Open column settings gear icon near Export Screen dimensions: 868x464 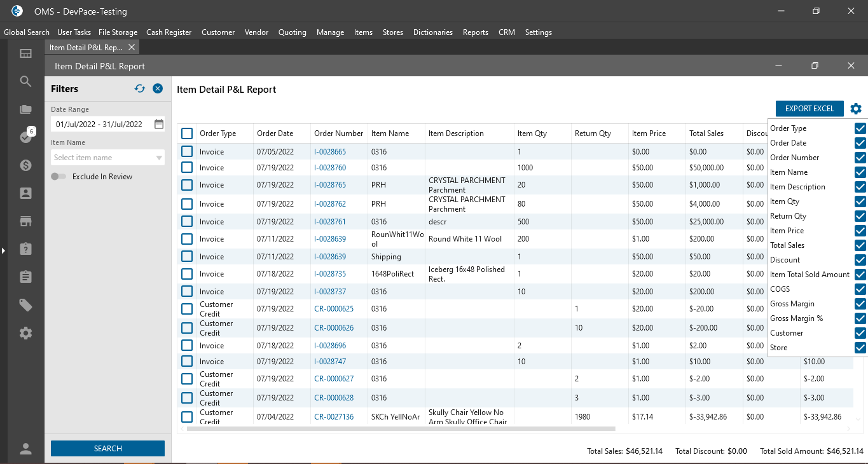tap(856, 109)
